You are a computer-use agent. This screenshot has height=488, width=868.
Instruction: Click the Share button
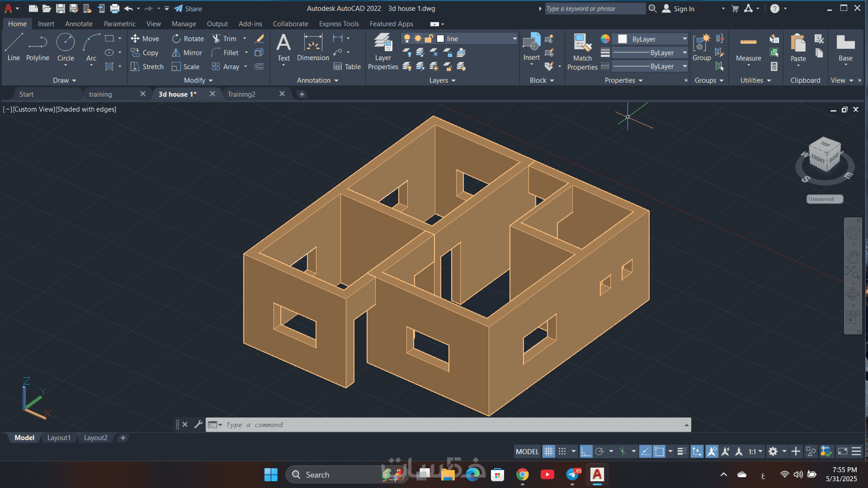click(188, 9)
